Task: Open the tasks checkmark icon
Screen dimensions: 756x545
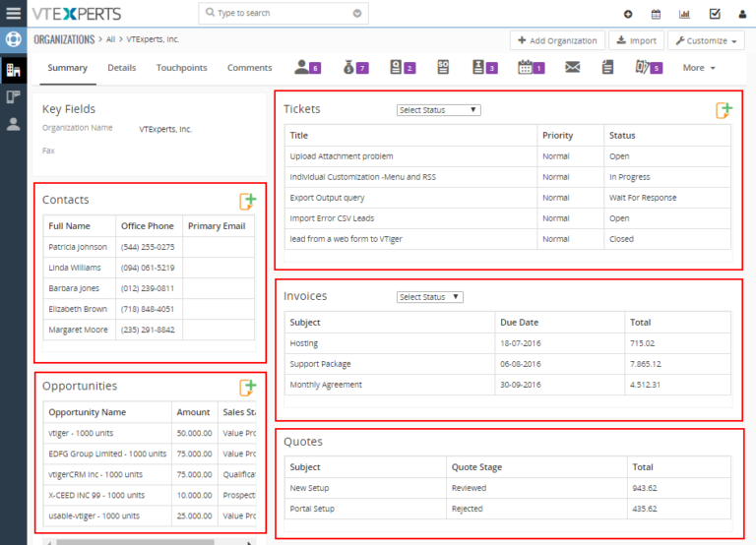Action: [715, 14]
